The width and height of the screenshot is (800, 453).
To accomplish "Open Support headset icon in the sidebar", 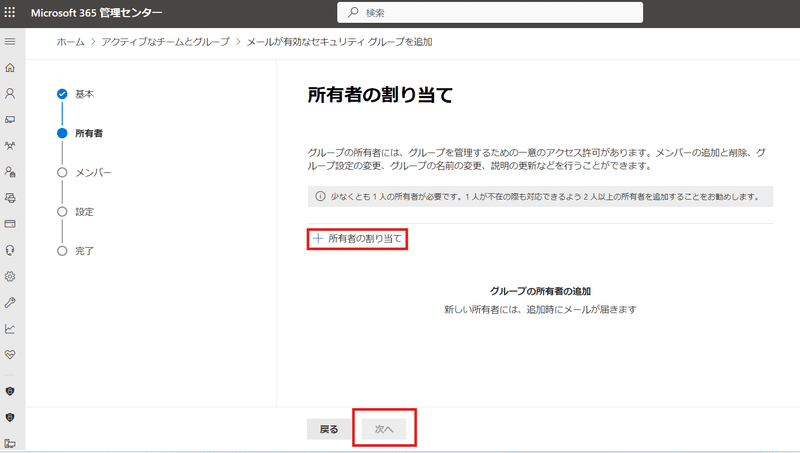I will pos(10,250).
